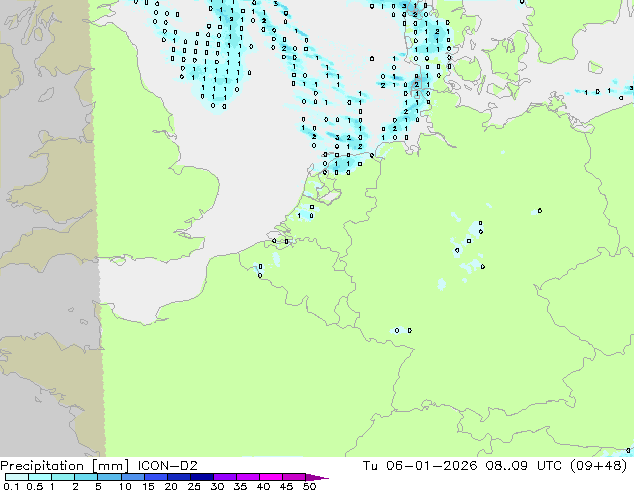634x490 pixels.
Task: Click the legend value '10'
Action: (125, 486)
